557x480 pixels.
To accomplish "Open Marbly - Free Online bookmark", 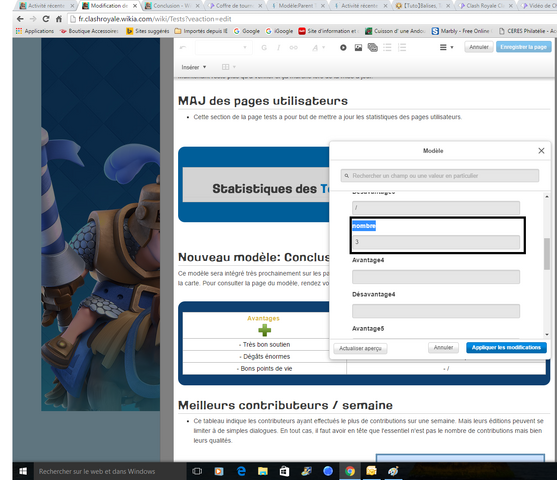I will [462, 31].
